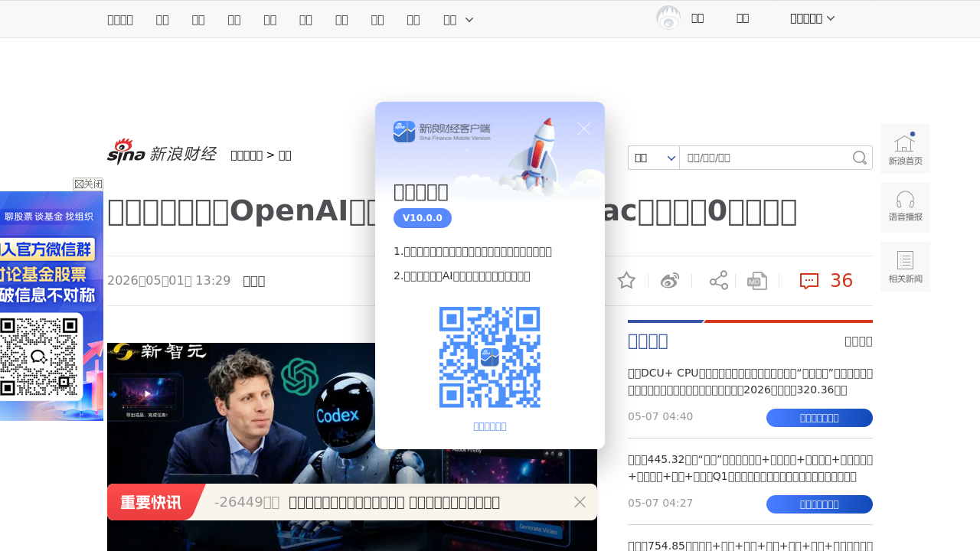This screenshot has height=551, width=980.
Task: Jump to 相关新闻 section
Action: pos(905,266)
